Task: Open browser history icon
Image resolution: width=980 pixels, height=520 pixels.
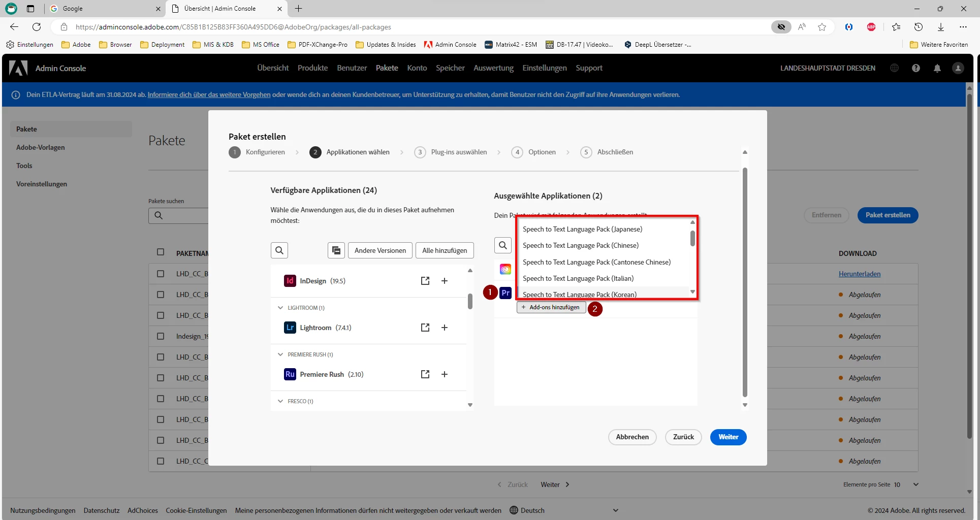Action: point(919,27)
